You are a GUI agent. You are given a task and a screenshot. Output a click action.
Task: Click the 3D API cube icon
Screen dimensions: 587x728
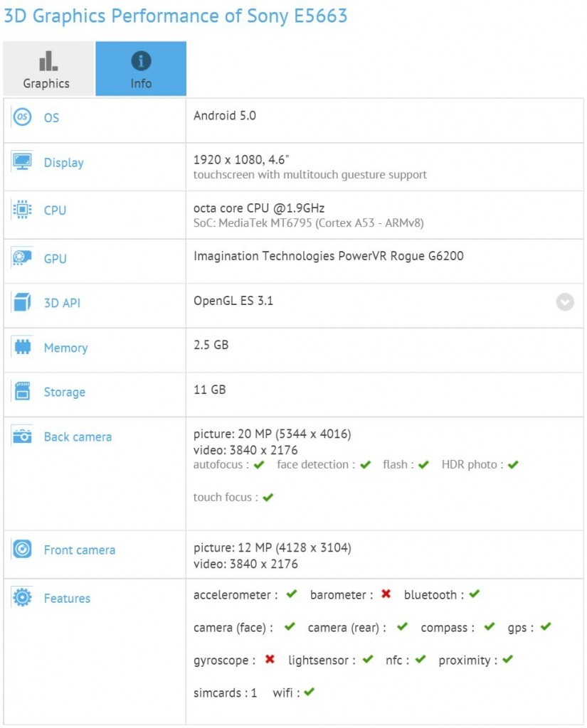[22, 302]
